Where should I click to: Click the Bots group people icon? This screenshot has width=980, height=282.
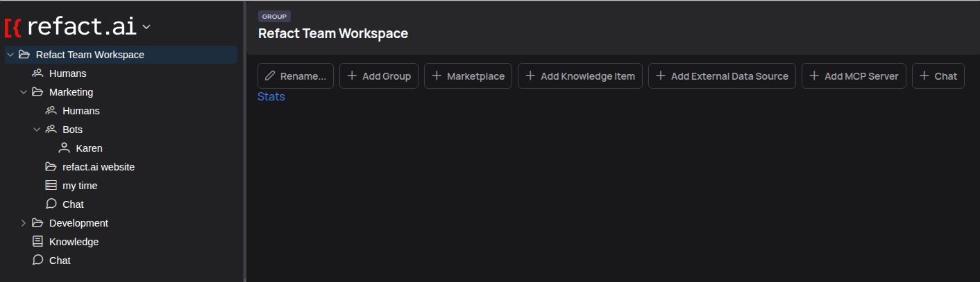click(51, 130)
